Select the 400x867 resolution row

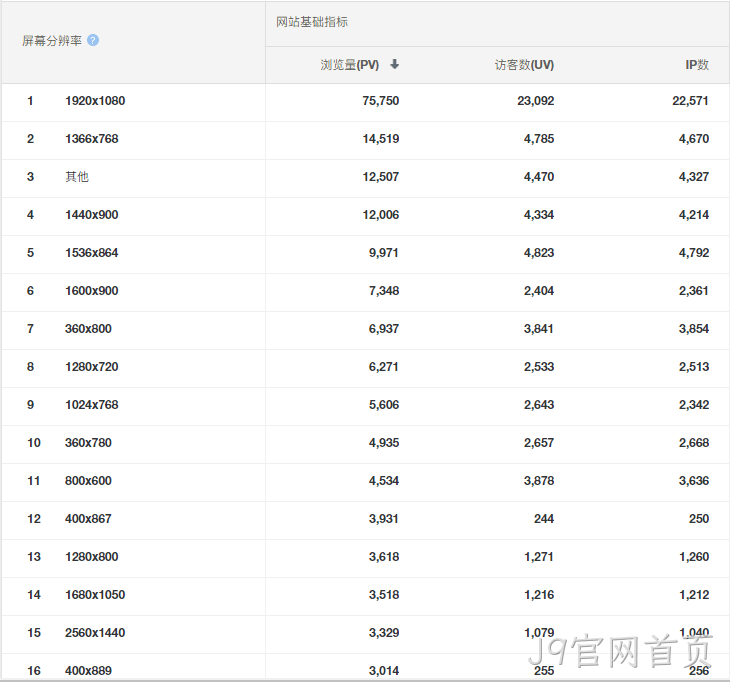pos(365,519)
